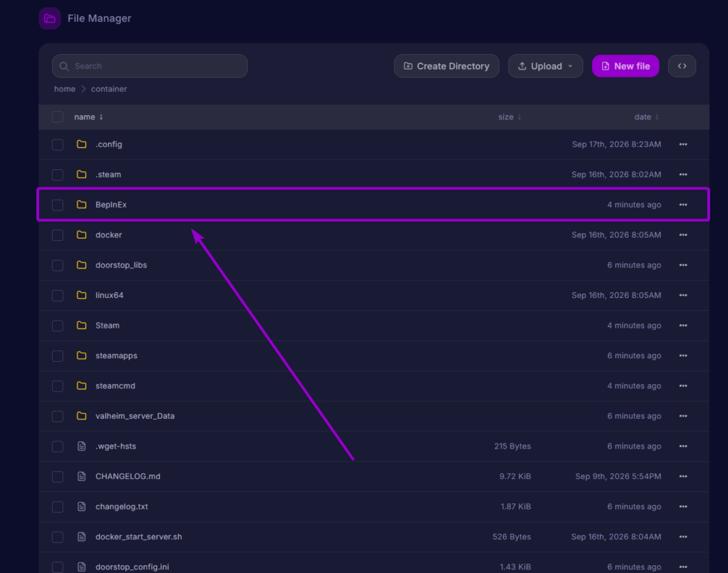Sort the list by size column
The width and height of the screenshot is (728, 573).
coord(510,117)
